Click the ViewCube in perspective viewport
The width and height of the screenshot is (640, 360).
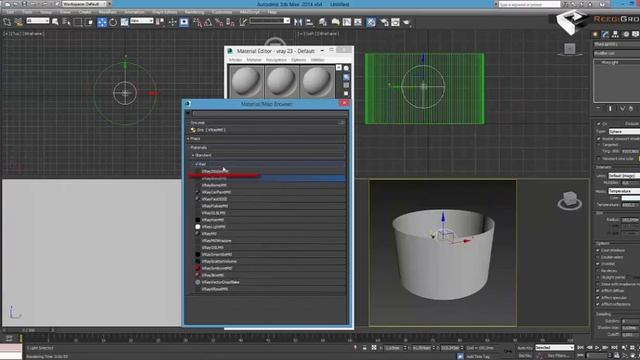click(569, 200)
